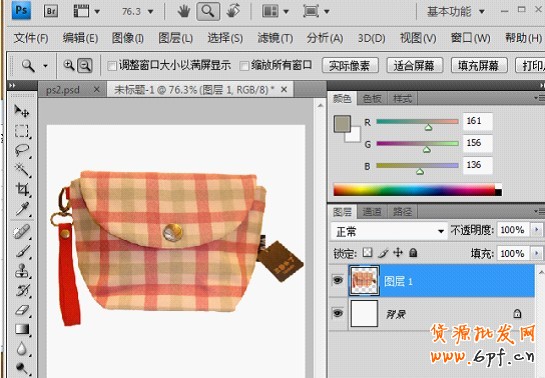This screenshot has width=545, height=378.
Task: Select the Eyedropper tool
Action: click(22, 209)
